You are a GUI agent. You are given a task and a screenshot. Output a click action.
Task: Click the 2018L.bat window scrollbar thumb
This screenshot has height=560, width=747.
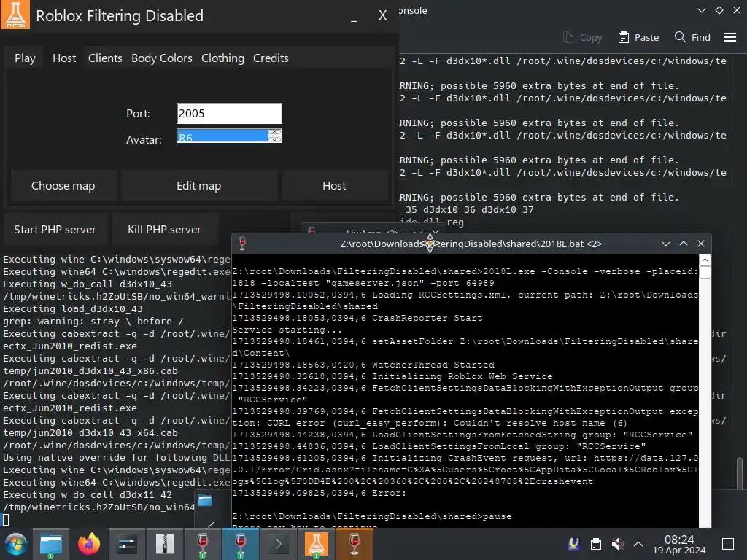click(705, 272)
